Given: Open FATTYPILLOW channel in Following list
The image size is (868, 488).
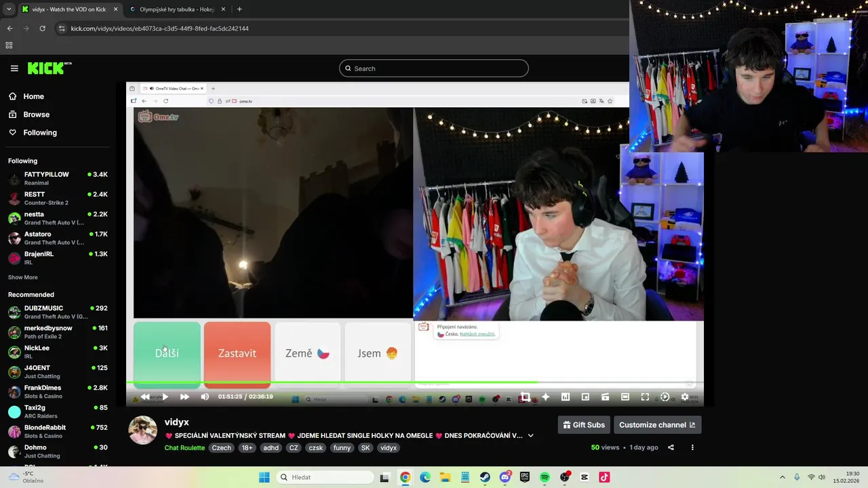Looking at the screenshot, I should 58,178.
